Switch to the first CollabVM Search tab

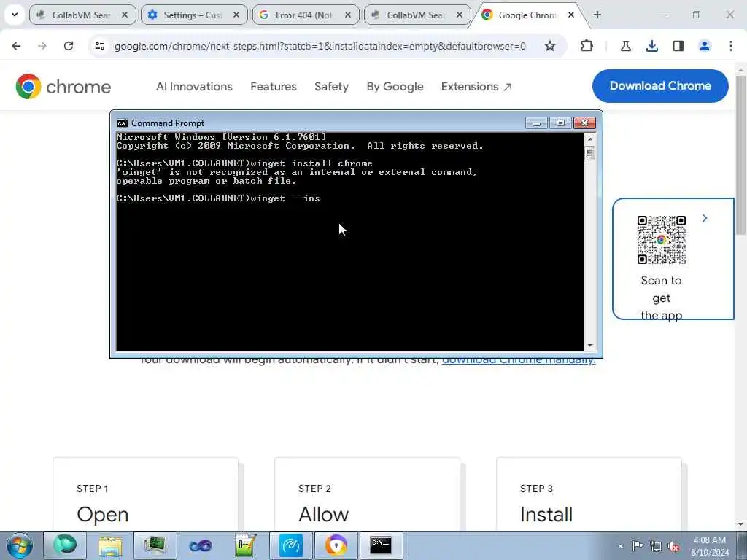pos(82,15)
